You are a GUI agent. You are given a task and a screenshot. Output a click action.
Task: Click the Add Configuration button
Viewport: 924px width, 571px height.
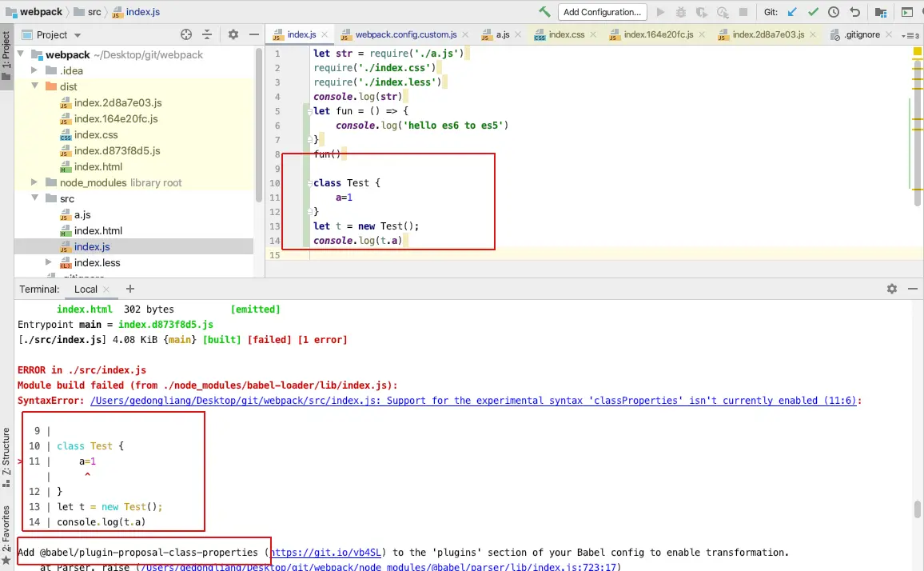click(602, 12)
